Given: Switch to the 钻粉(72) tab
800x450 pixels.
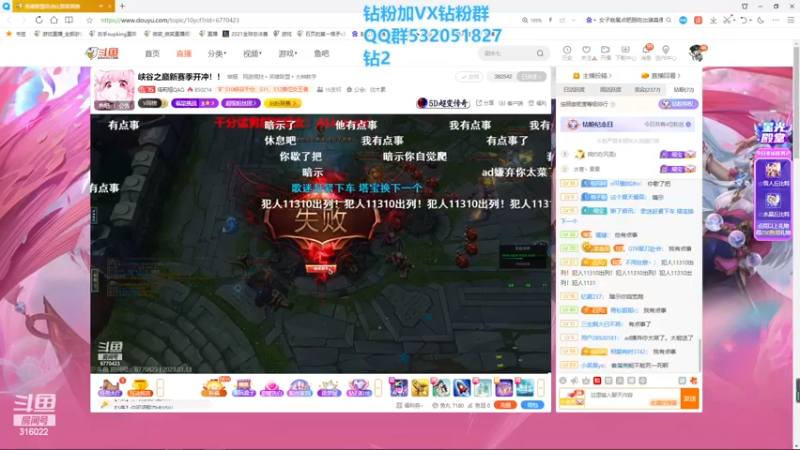Looking at the screenshot, I should point(684,90).
